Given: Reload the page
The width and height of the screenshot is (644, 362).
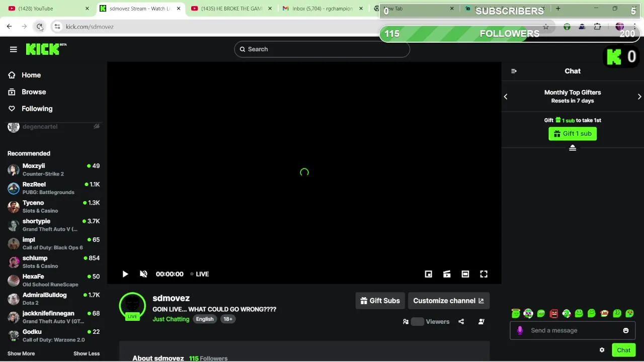Looking at the screenshot, I should (x=39, y=27).
